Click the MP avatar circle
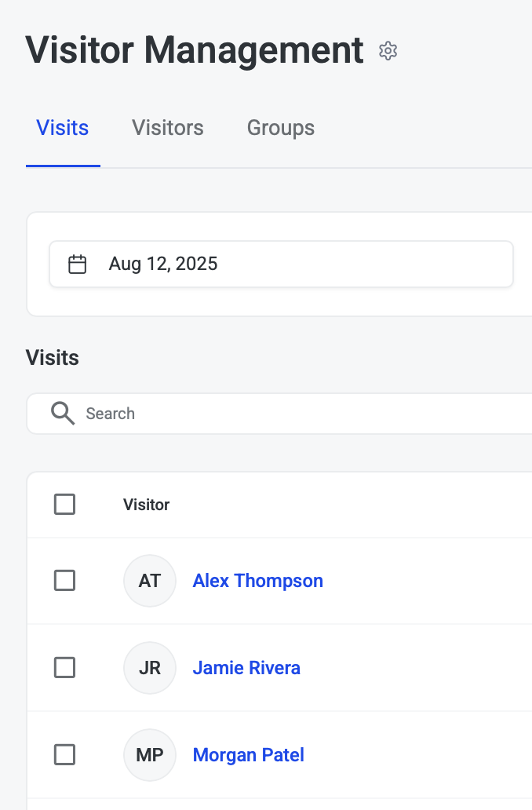This screenshot has width=532, height=810. click(x=150, y=755)
